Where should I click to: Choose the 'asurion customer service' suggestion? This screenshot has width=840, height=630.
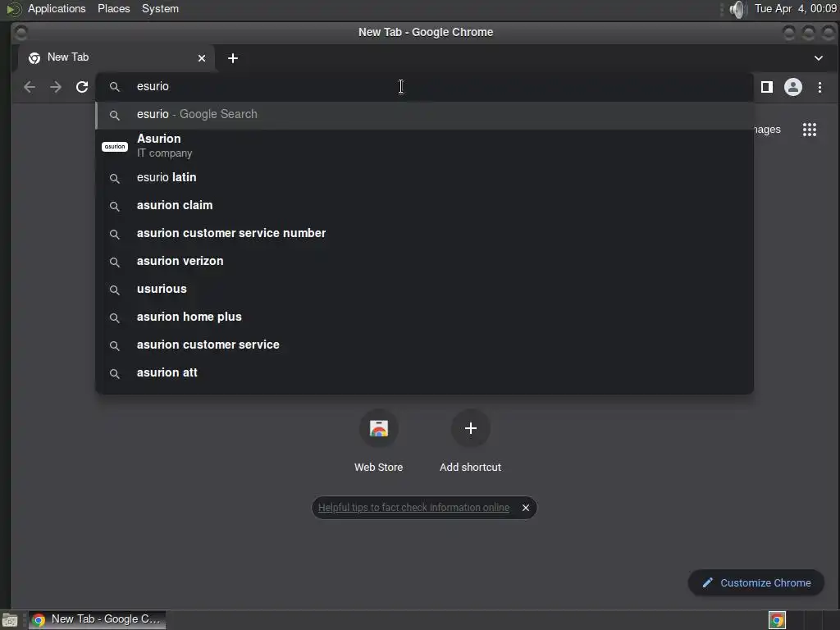point(424,345)
